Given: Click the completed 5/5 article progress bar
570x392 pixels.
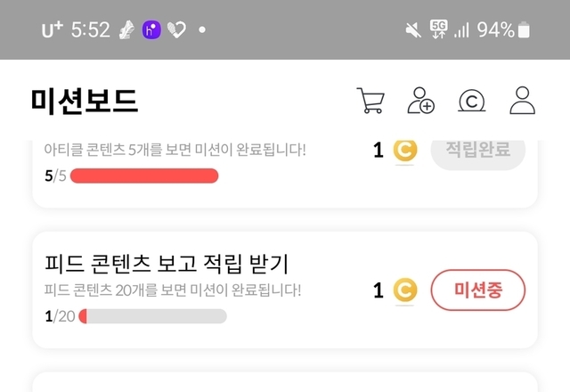Looking at the screenshot, I should 144,176.
